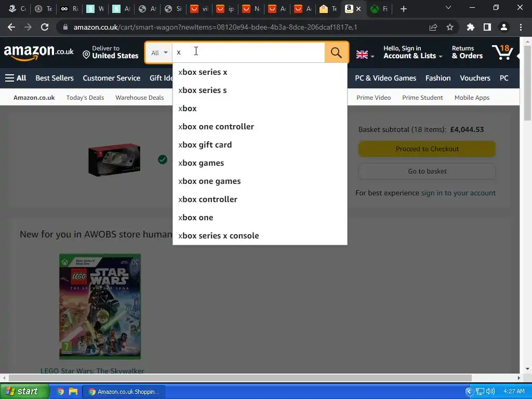Click the tab search chevron in title bar
The image size is (532, 399).
click(448, 7)
